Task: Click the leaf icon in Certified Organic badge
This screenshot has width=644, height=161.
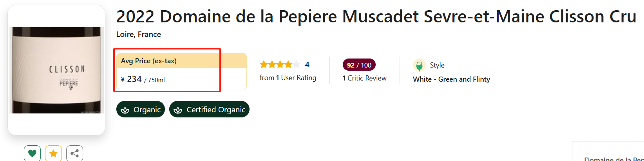Action: 178,110
